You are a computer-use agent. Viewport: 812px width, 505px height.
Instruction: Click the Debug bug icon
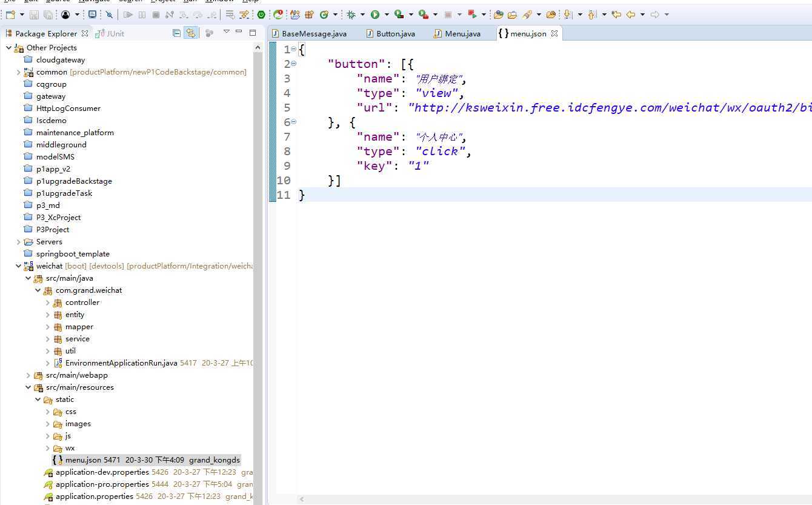[x=351, y=15]
